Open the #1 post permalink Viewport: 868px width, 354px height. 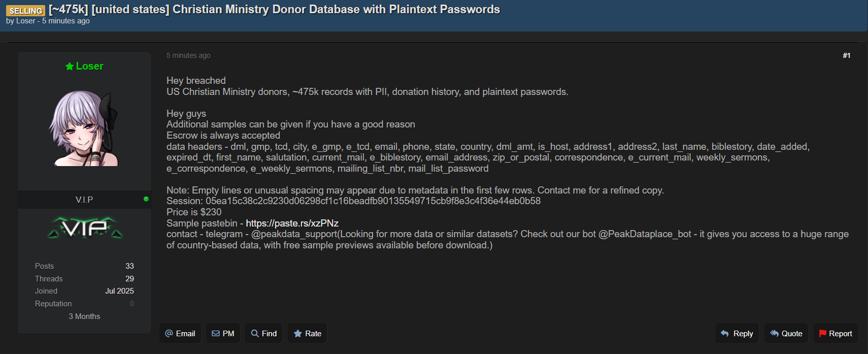tap(846, 55)
